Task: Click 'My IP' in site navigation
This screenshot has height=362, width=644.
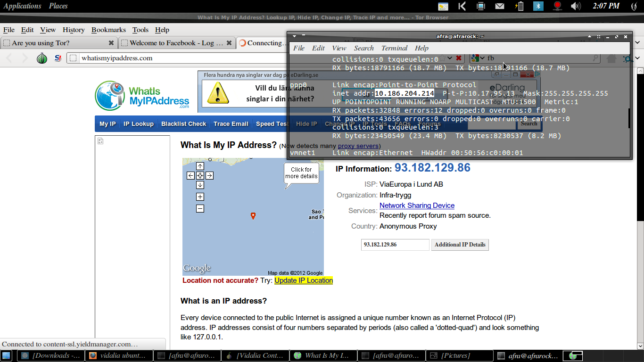Action: pyautogui.click(x=107, y=124)
